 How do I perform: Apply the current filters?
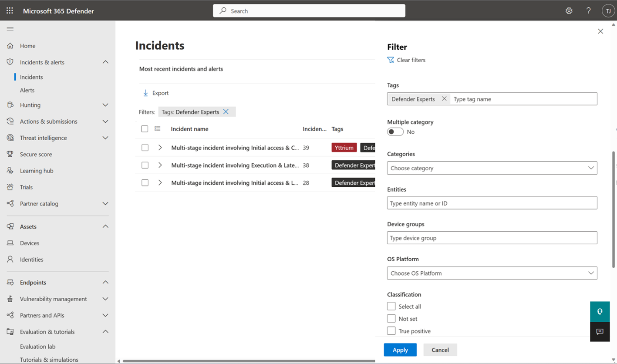pos(400,350)
